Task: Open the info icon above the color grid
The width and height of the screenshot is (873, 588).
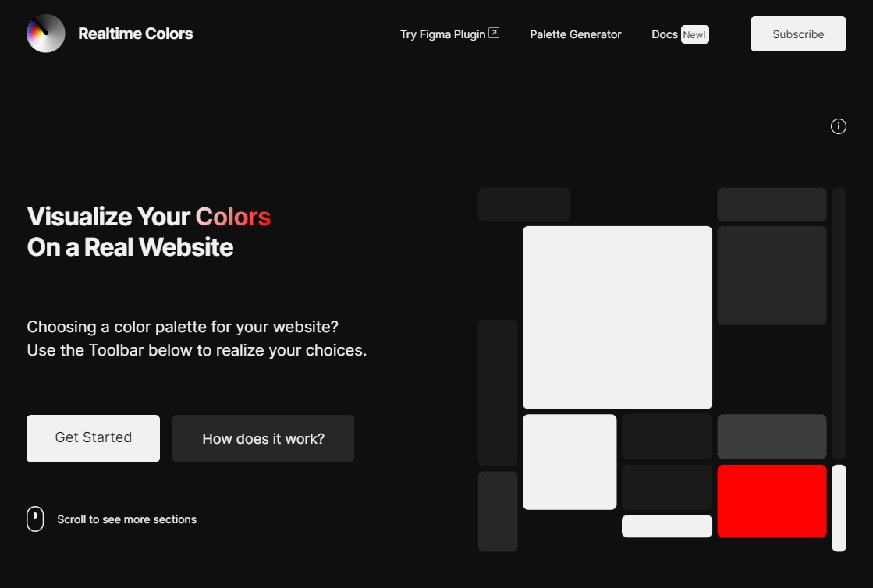Action: [839, 126]
